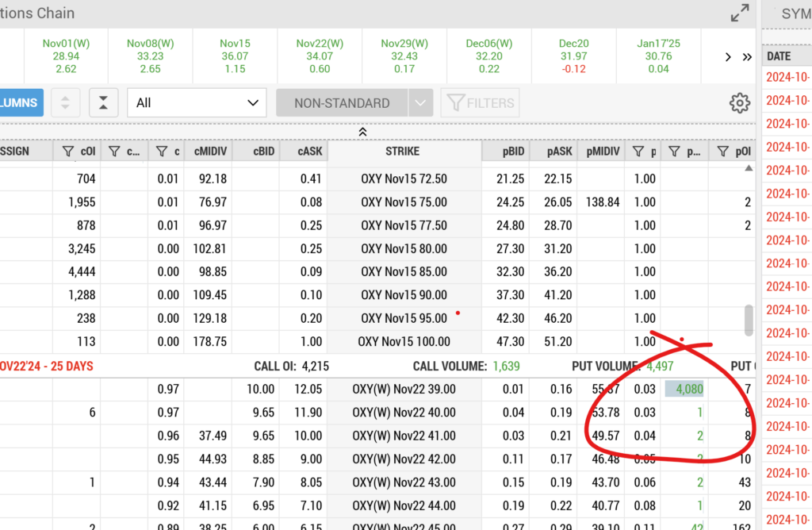Select the Nov22(W) expiration tab

click(320, 56)
